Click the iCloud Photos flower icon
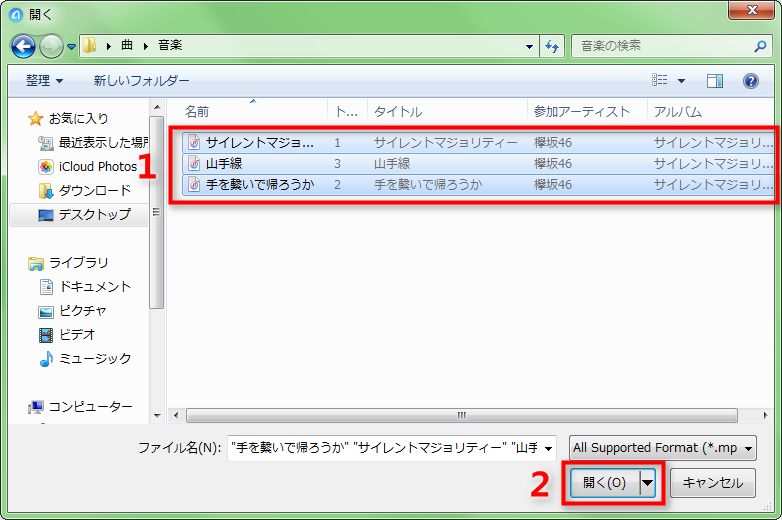Viewport: 782px width, 520px height. [x=45, y=167]
